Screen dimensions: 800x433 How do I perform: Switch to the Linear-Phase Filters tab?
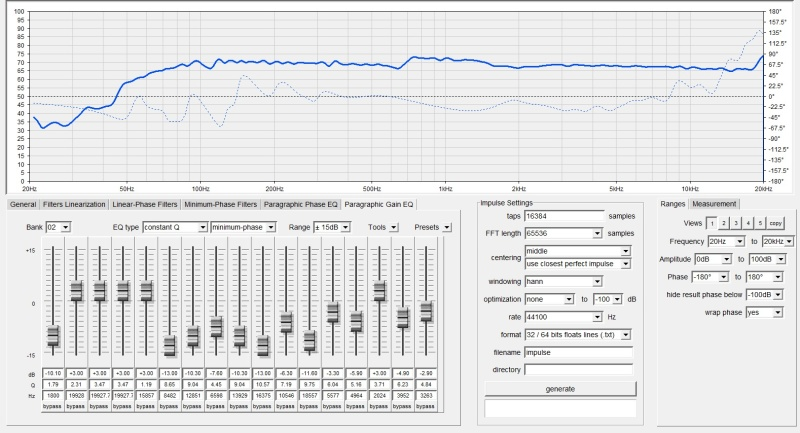(145, 204)
